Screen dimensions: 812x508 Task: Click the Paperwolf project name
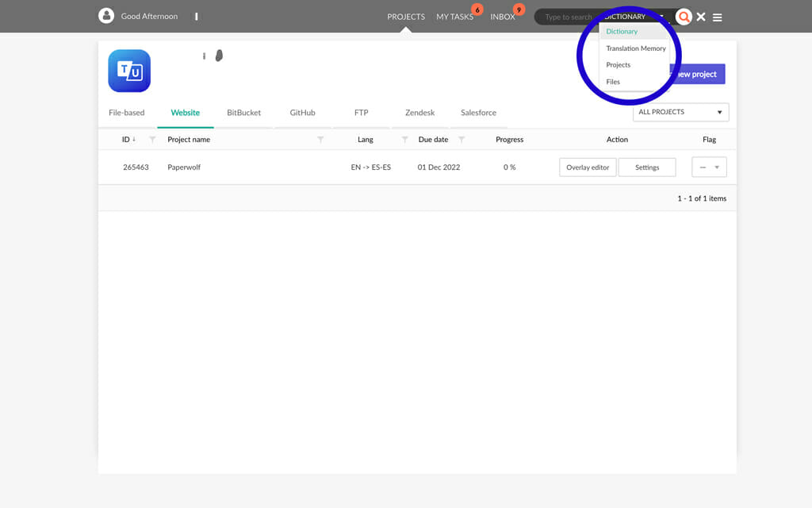[184, 167]
